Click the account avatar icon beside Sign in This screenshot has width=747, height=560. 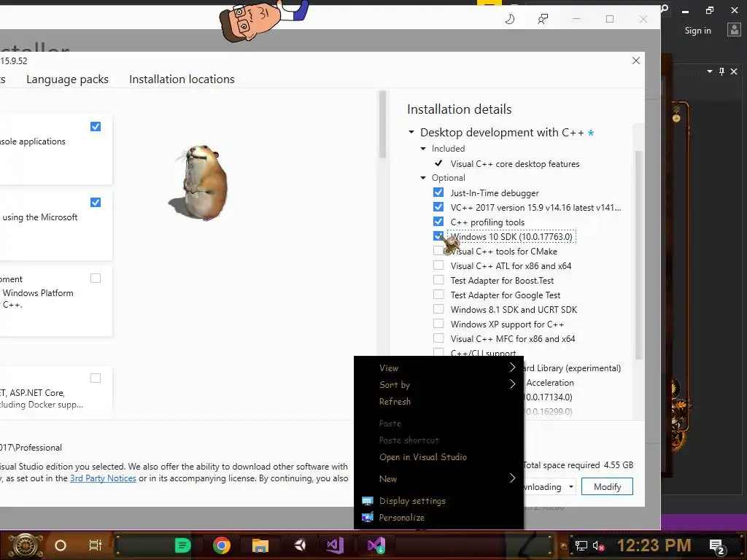734,30
